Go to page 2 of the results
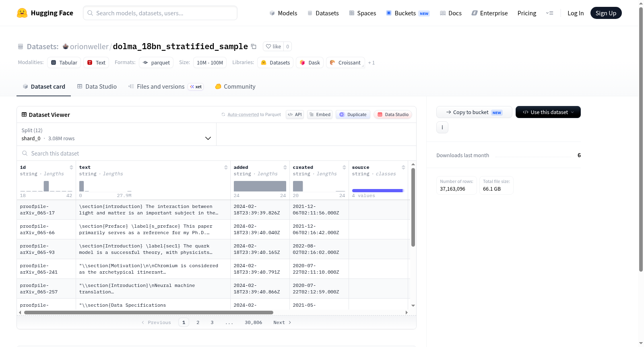 pos(198,322)
